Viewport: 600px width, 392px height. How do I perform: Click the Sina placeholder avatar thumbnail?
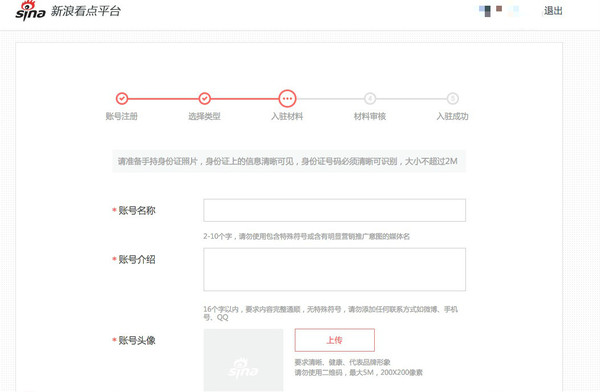243,360
